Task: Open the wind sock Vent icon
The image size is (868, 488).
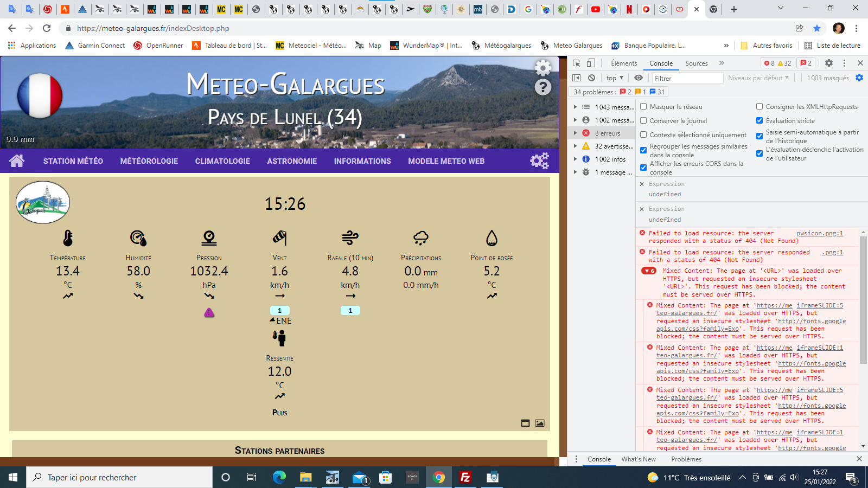Action: (x=279, y=237)
